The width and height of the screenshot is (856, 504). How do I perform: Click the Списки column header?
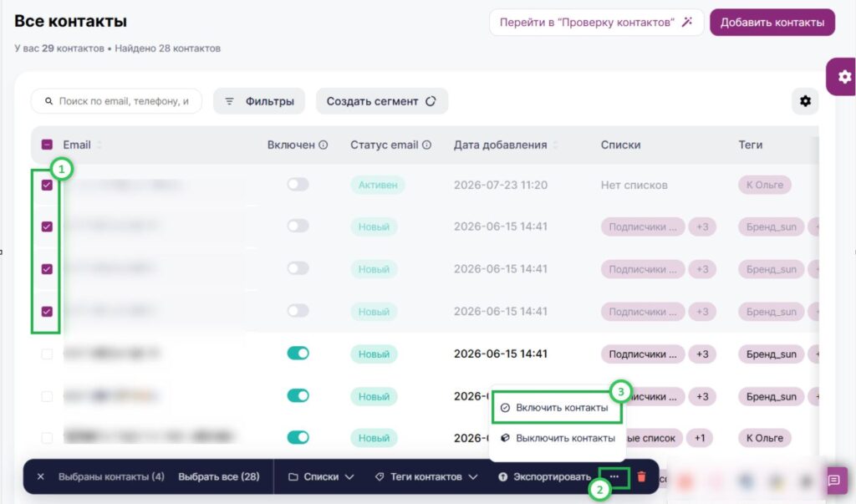[x=621, y=145]
